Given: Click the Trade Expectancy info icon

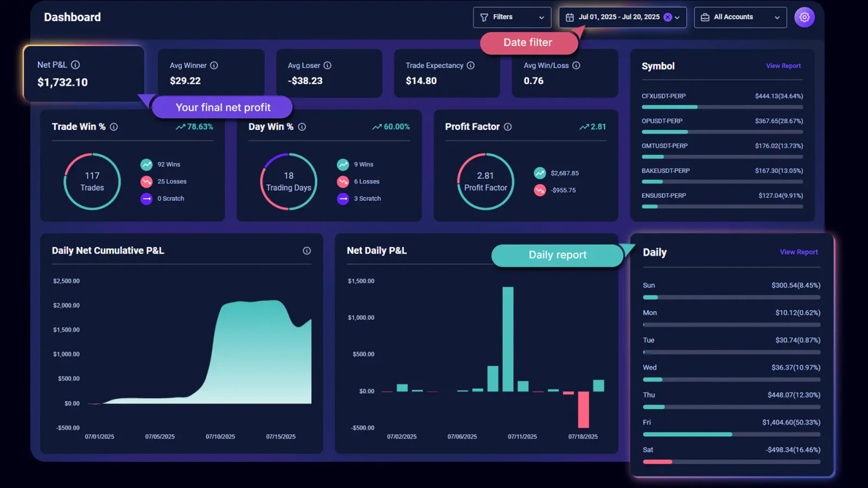Looking at the screenshot, I should (x=470, y=65).
